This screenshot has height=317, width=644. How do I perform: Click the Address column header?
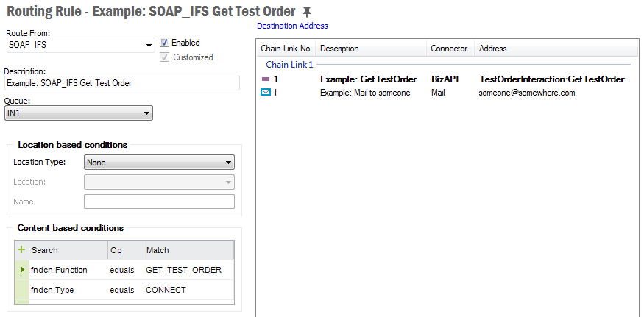pos(492,49)
